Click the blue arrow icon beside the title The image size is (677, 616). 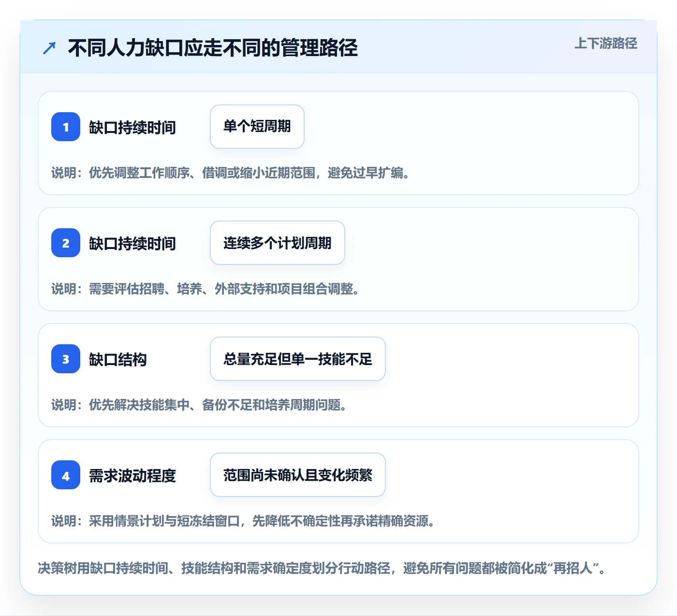[49, 48]
